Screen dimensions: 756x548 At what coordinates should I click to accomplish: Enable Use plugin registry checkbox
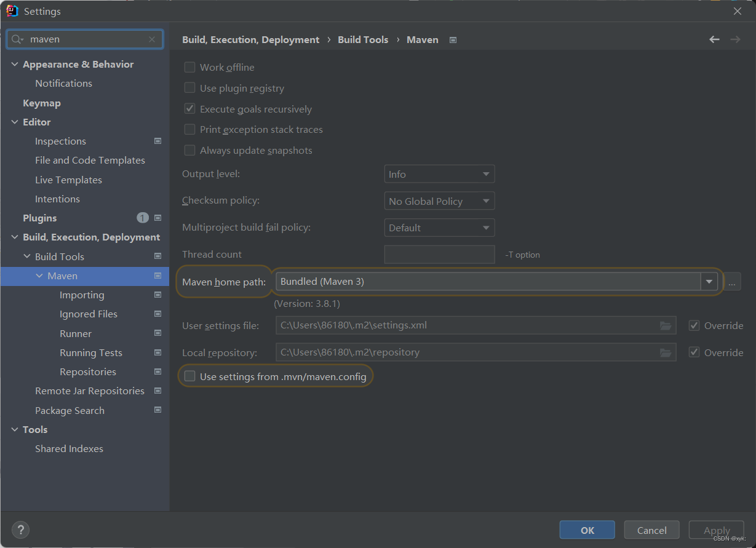point(189,88)
